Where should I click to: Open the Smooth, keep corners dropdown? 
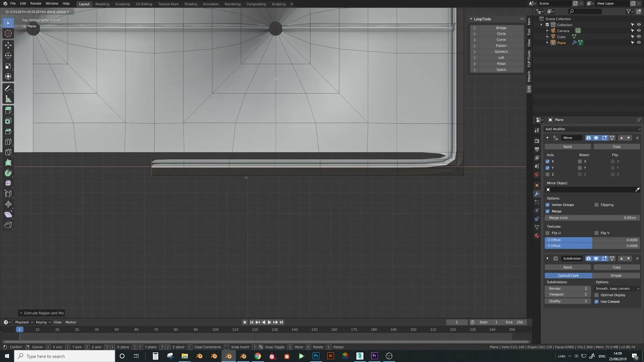617,289
